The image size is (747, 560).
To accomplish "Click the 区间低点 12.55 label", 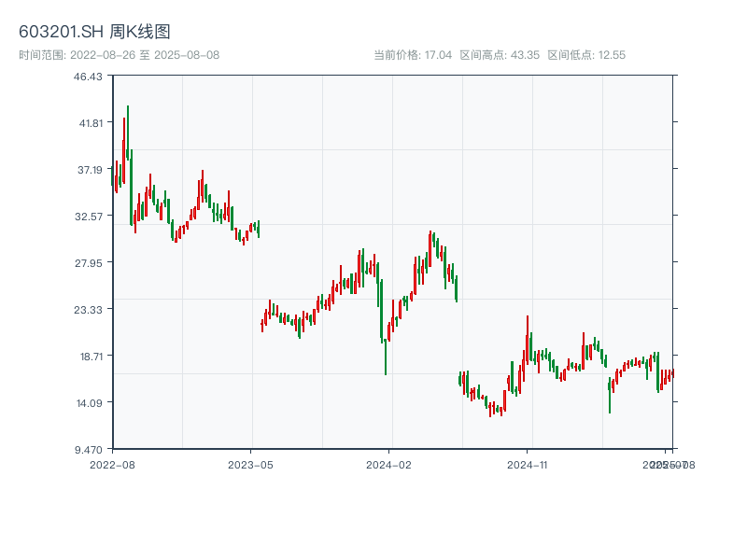I will tap(586, 55).
